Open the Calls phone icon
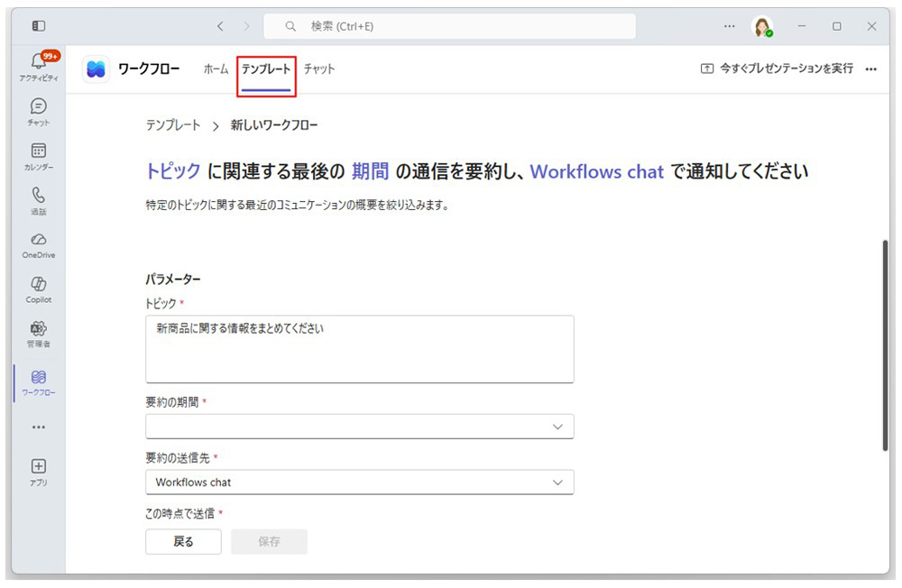The image size is (902, 588). (39, 201)
